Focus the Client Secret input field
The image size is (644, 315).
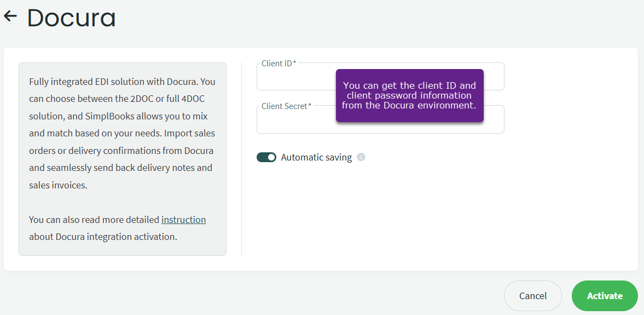295,122
